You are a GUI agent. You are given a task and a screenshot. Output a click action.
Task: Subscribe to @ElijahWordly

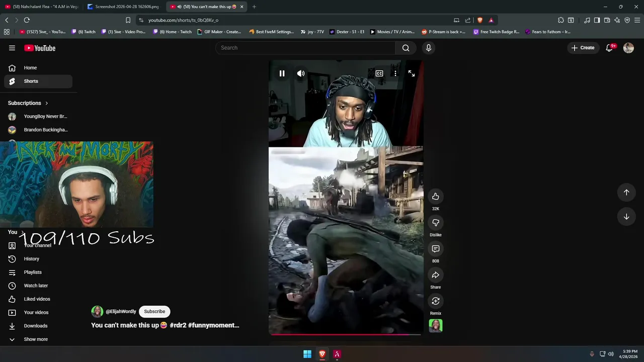(x=154, y=311)
